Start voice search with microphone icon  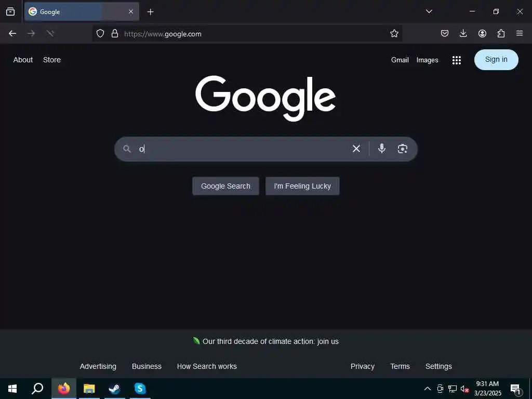[382, 149]
